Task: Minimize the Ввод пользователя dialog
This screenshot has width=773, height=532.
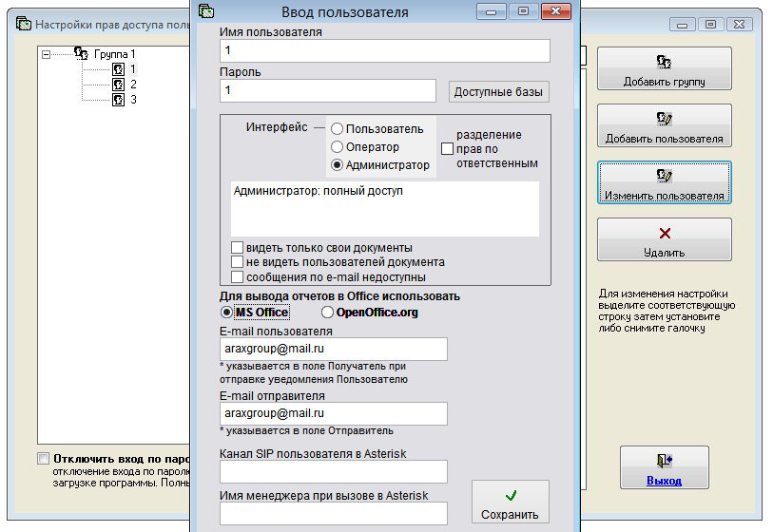Action: pos(491,10)
